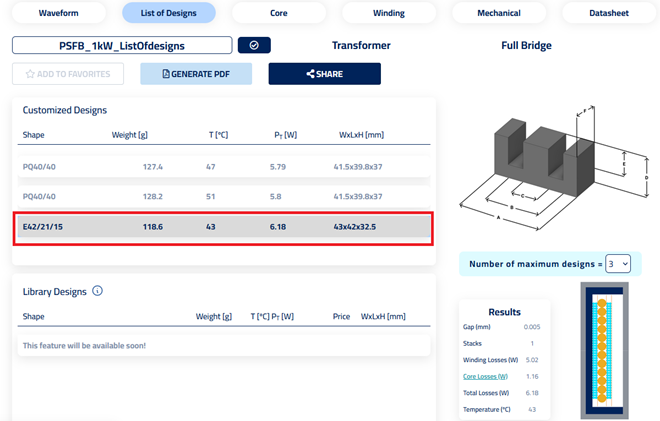660x421 pixels.
Task: Click the Library Designs info icon
Action: point(97,291)
